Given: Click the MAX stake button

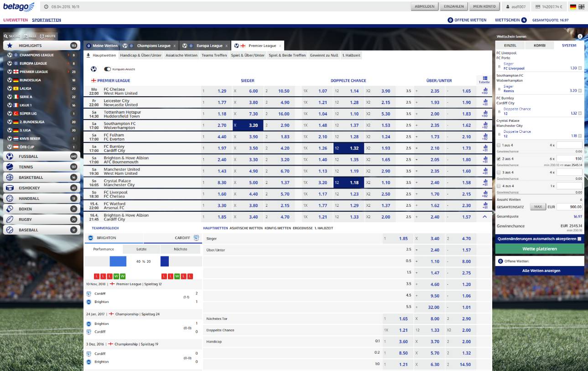Looking at the screenshot, I should point(538,207).
